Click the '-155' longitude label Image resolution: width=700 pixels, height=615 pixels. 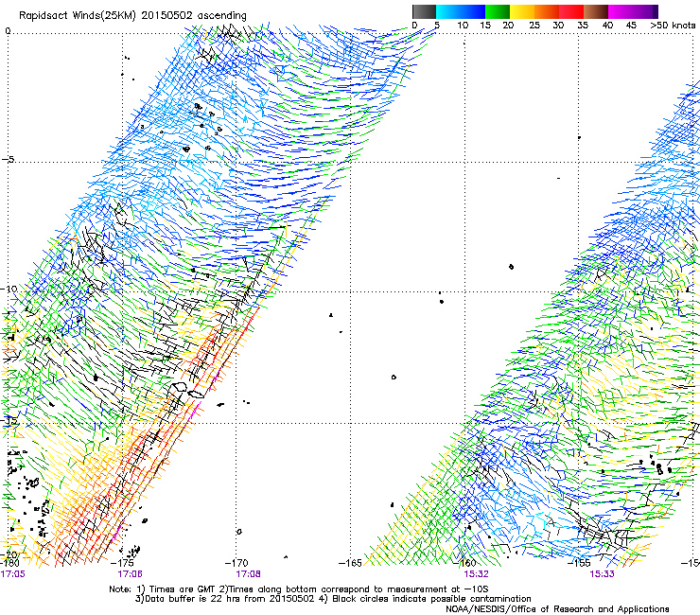coord(579,563)
